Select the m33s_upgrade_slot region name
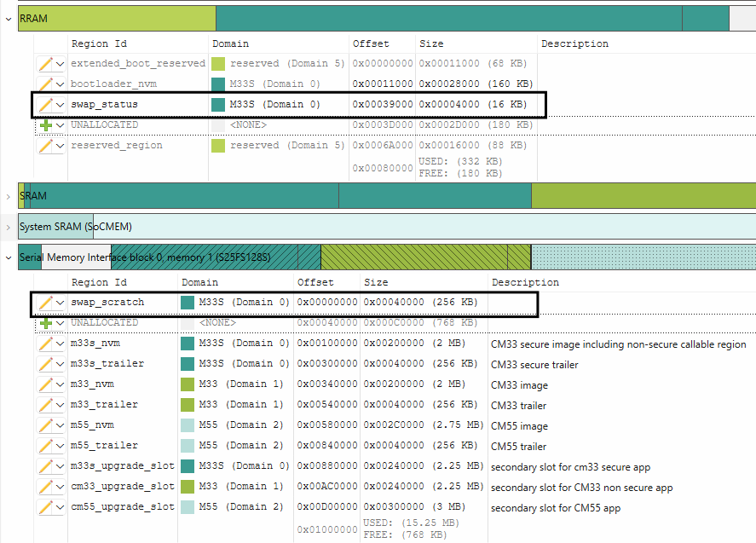 122,466
